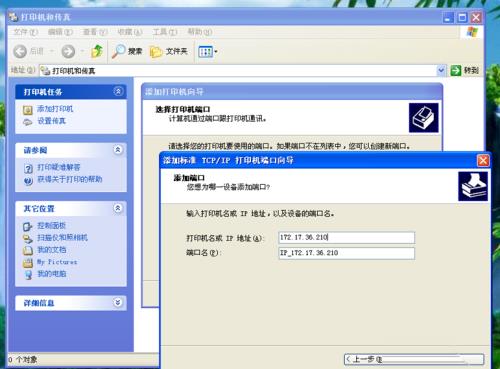Open 获得关于打印的帮助 link

coord(70,179)
